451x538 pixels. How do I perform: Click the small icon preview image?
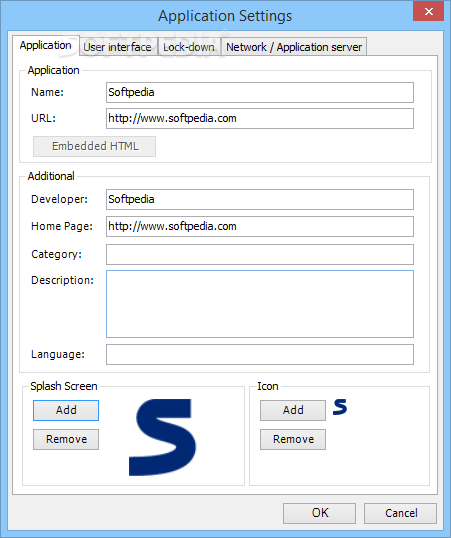[340, 407]
